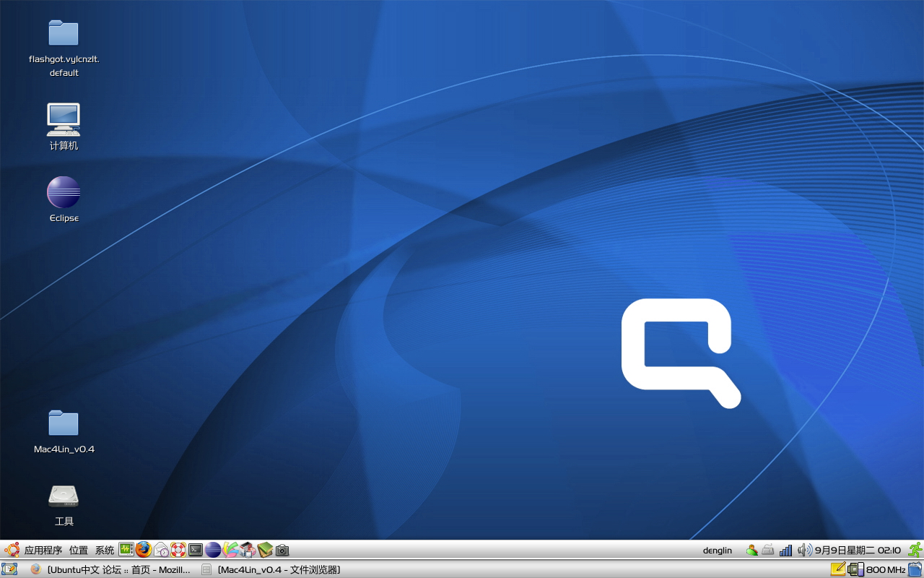
Task: Open the keyboard input method tray icon
Action: 768,550
